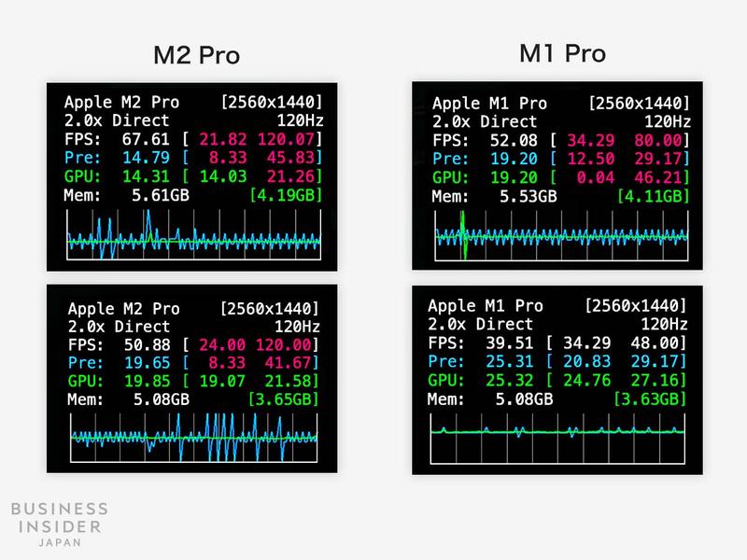Click the memory value 5.61GB

161,195
